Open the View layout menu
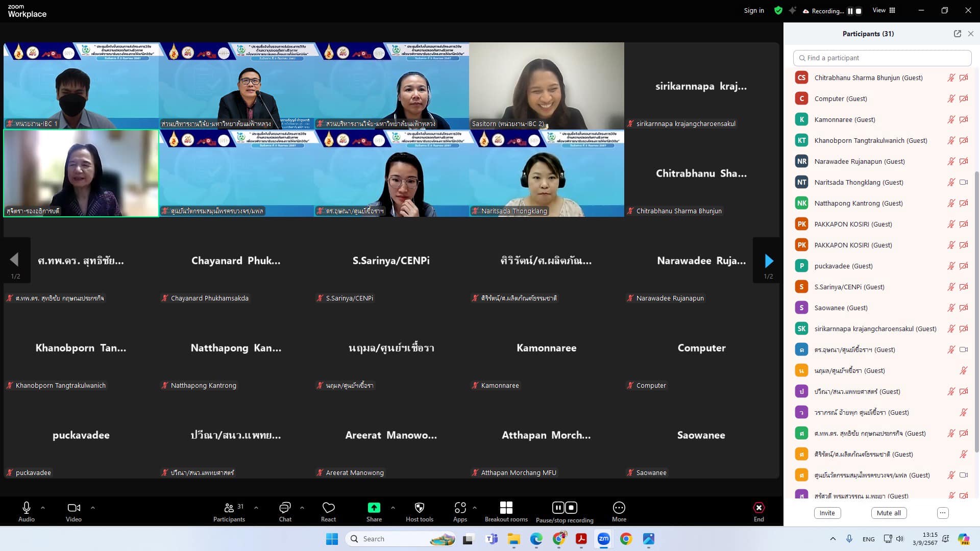The image size is (980, 551). 884,10
